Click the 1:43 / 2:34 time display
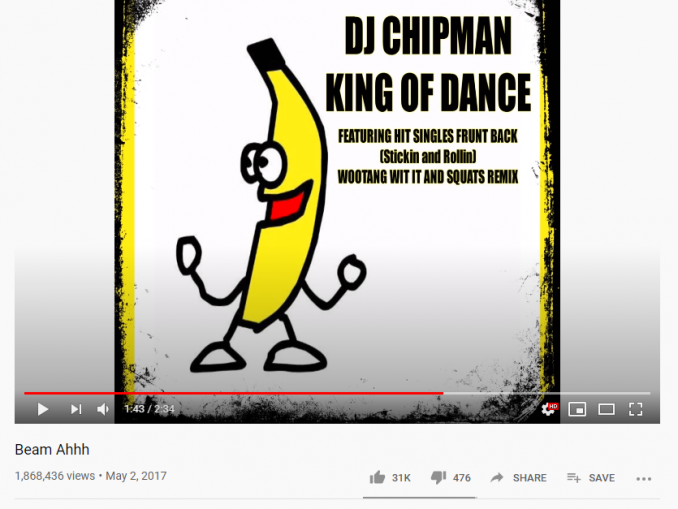Image resolution: width=678 pixels, height=509 pixels. pos(150,409)
